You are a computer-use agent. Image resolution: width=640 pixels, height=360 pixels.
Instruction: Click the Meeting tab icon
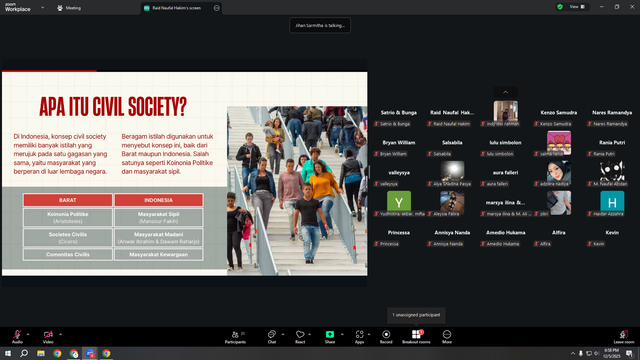pos(60,8)
